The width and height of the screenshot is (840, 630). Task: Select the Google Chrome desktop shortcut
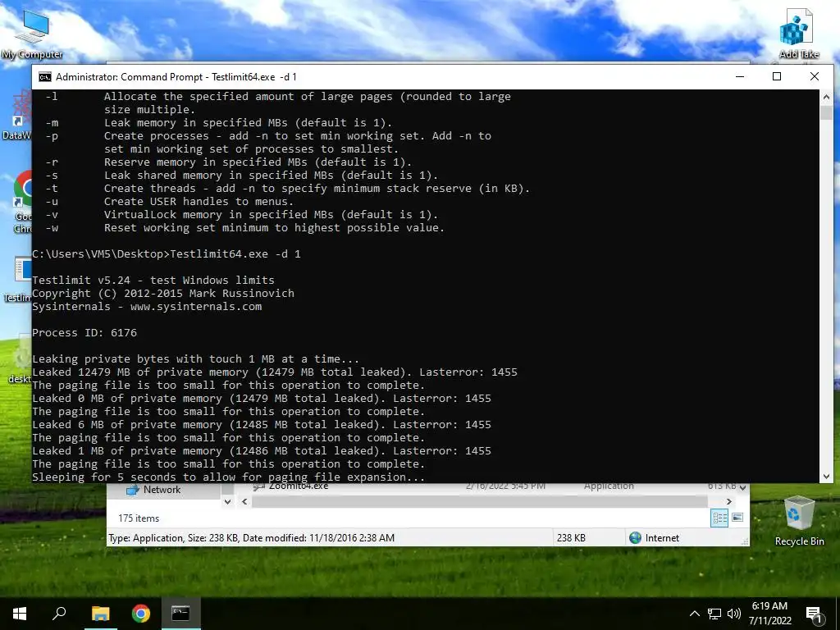pos(21,201)
